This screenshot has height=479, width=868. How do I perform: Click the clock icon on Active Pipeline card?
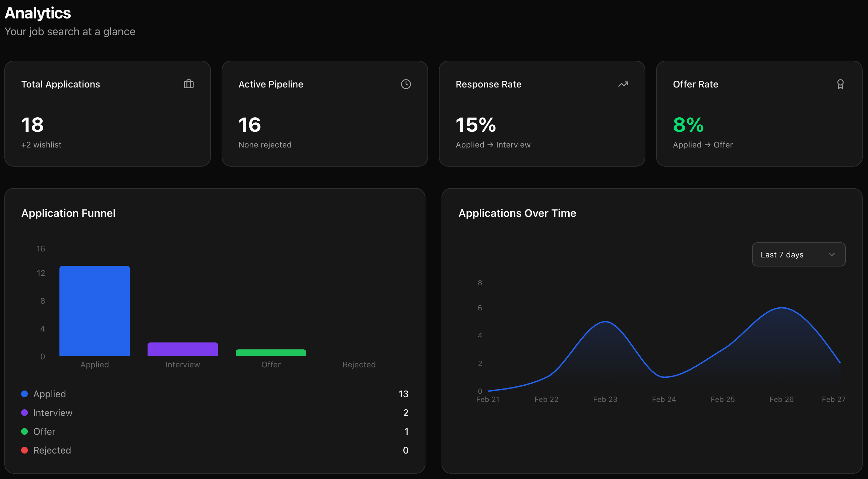click(x=406, y=84)
